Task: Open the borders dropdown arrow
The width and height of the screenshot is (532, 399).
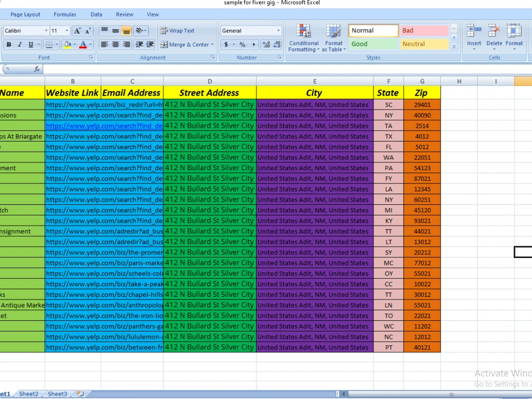Action: (x=56, y=45)
